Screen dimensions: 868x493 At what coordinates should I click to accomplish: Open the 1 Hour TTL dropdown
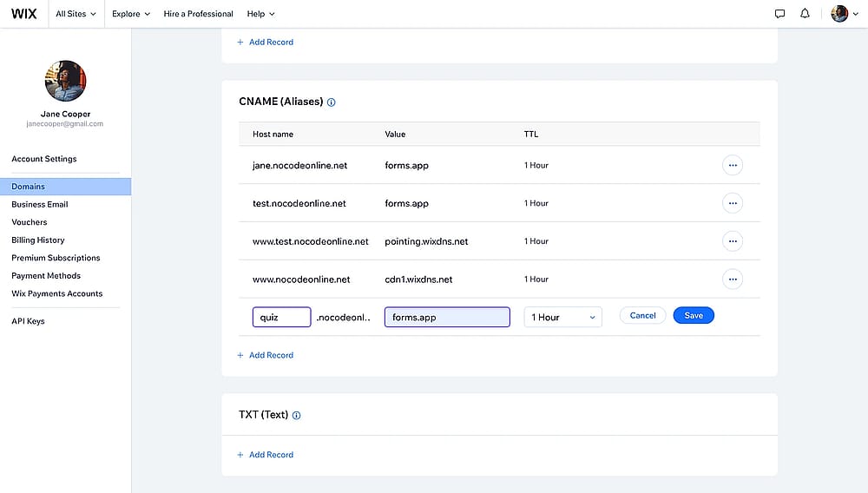(562, 317)
